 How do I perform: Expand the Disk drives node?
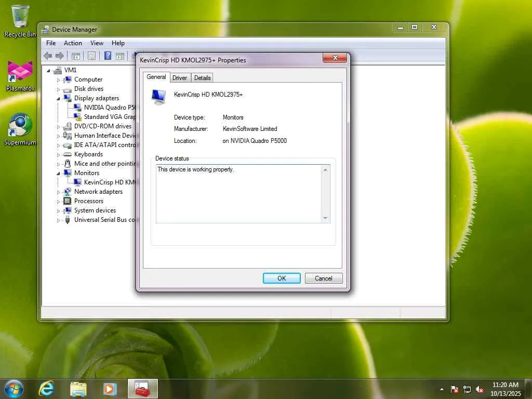(58, 89)
